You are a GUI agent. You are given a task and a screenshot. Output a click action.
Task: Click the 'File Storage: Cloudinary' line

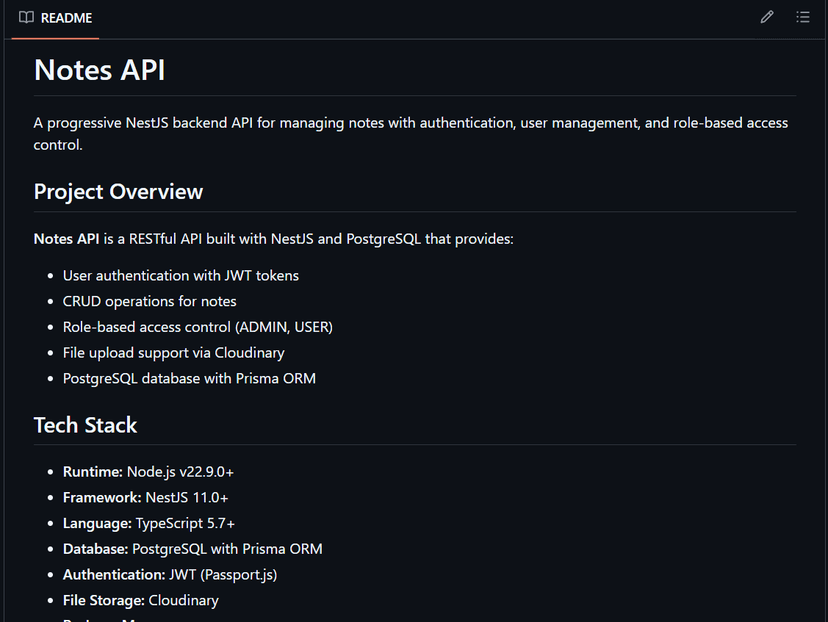tap(140, 600)
